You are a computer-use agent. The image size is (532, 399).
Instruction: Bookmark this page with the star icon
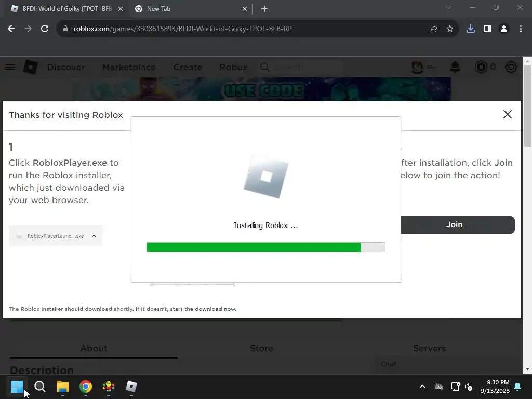tap(450, 29)
